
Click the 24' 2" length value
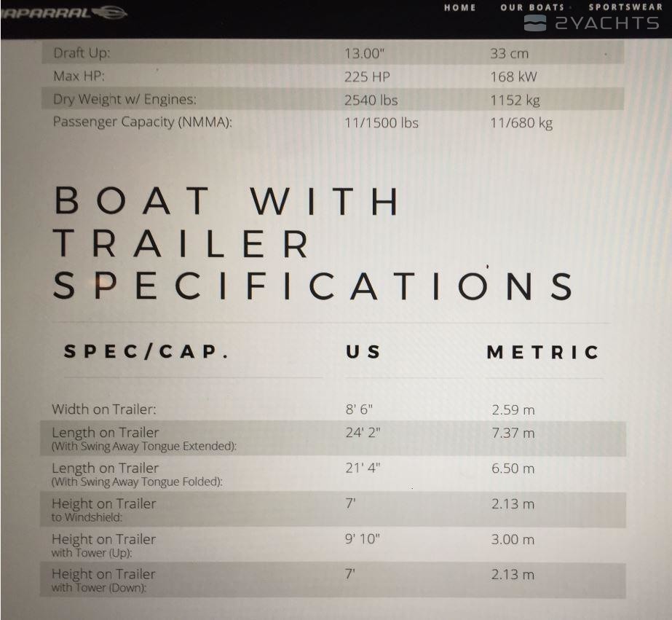[x=363, y=433]
